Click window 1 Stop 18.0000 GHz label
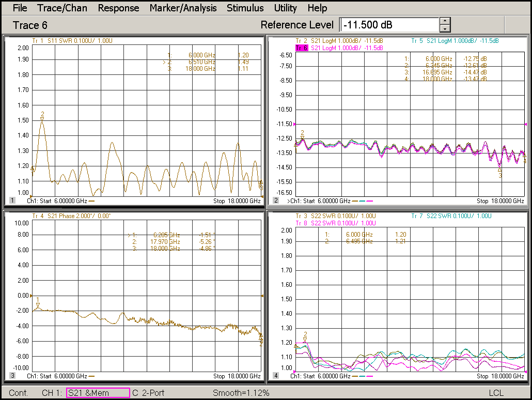 (x=237, y=201)
